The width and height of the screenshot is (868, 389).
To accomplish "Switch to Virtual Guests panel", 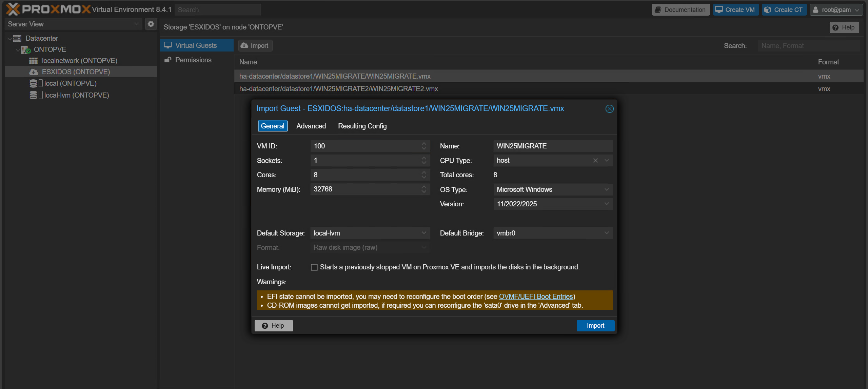I will click(196, 45).
